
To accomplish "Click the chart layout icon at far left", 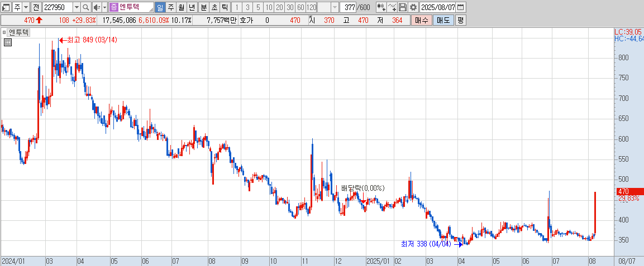I will point(6,7).
